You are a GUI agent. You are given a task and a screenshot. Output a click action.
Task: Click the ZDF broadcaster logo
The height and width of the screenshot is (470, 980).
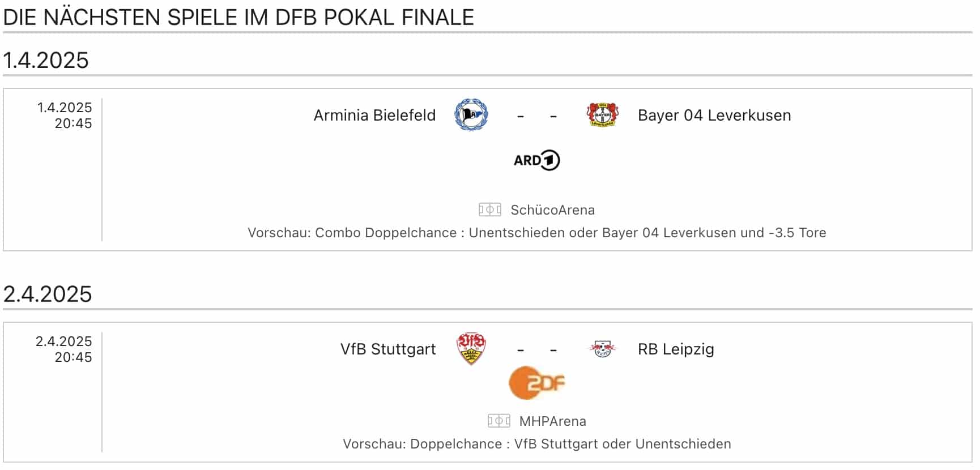[537, 383]
